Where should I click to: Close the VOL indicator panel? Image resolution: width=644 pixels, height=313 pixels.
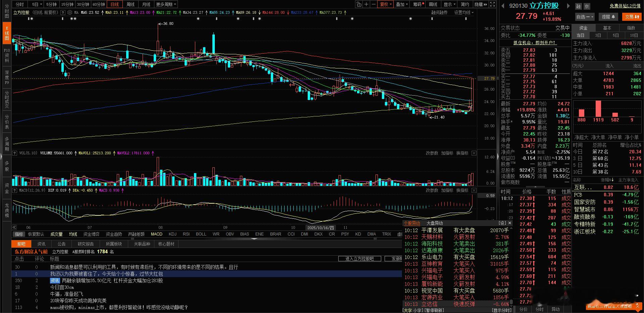click(474, 153)
